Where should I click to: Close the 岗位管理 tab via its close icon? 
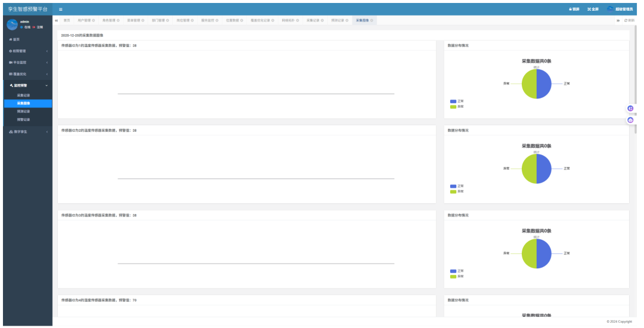click(192, 20)
